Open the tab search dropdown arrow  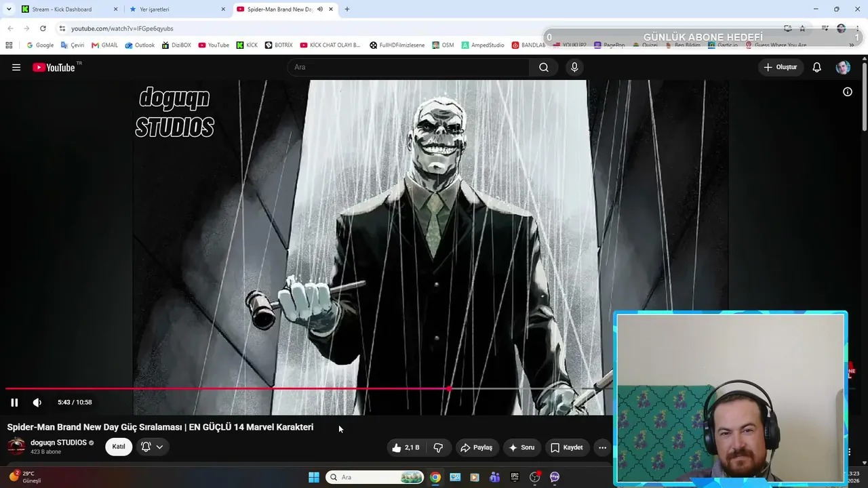coord(9,9)
